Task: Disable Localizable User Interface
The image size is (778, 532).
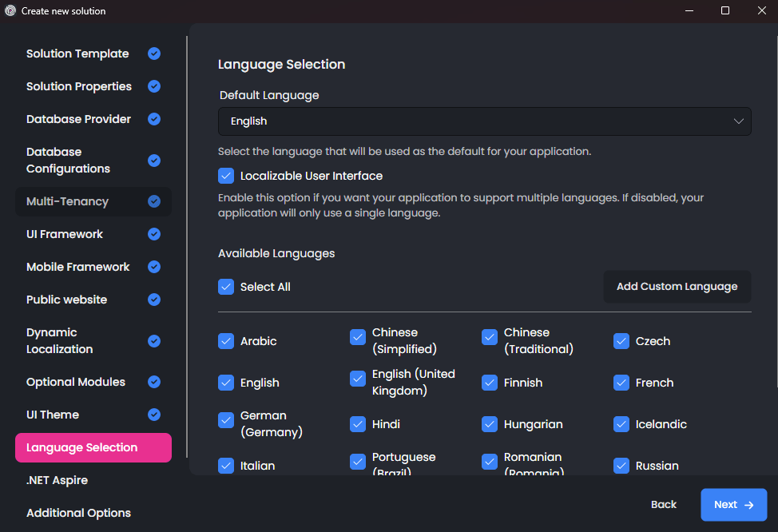Action: pyautogui.click(x=226, y=175)
